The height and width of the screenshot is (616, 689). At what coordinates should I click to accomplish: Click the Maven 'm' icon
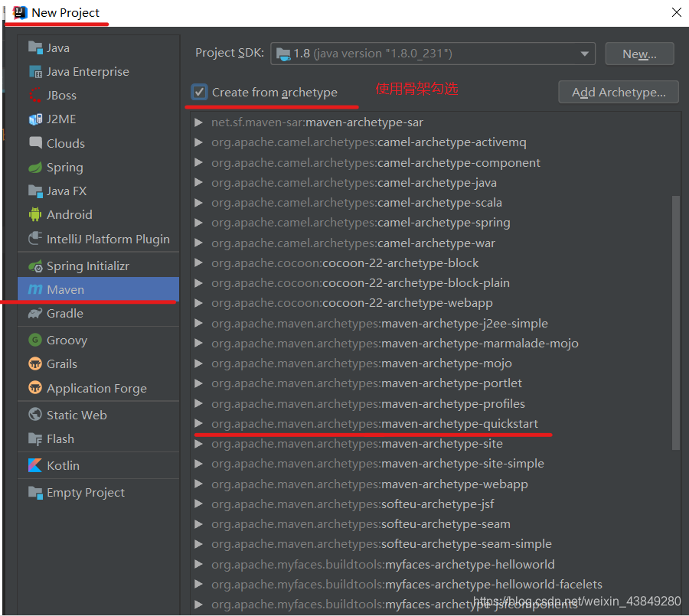tap(35, 289)
